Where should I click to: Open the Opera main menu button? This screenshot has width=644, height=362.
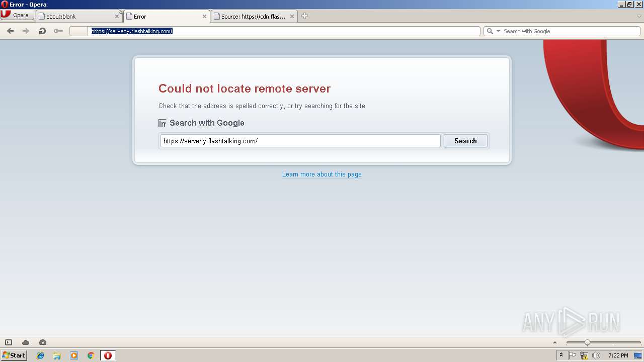[17, 15]
